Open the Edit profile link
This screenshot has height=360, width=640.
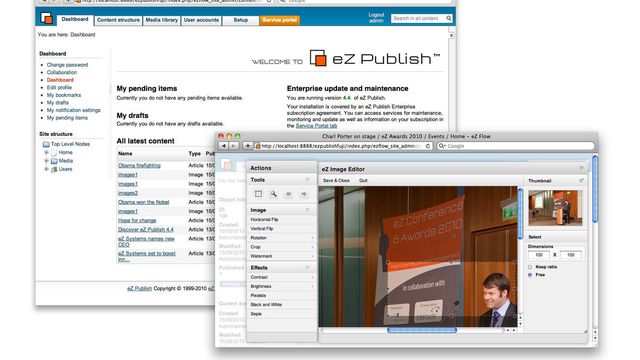[x=59, y=87]
